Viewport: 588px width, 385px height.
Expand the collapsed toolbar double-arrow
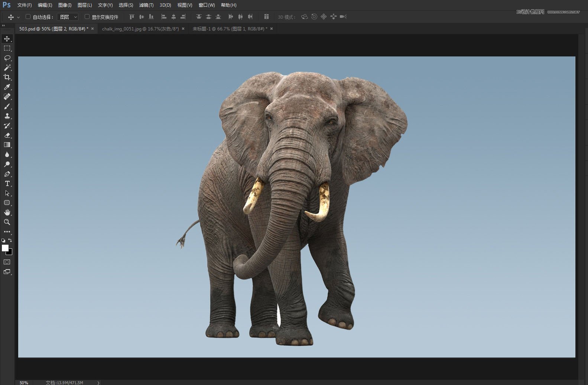3,26
